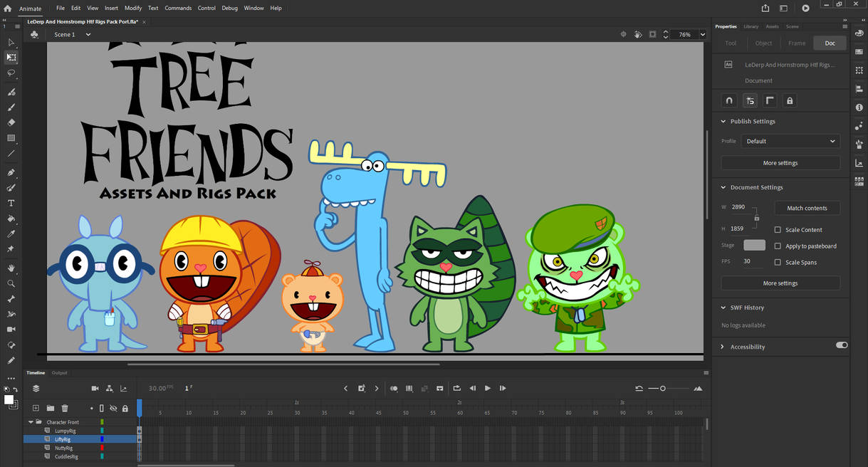Select the Hand tool
This screenshot has width=868, height=467.
pos(11,268)
